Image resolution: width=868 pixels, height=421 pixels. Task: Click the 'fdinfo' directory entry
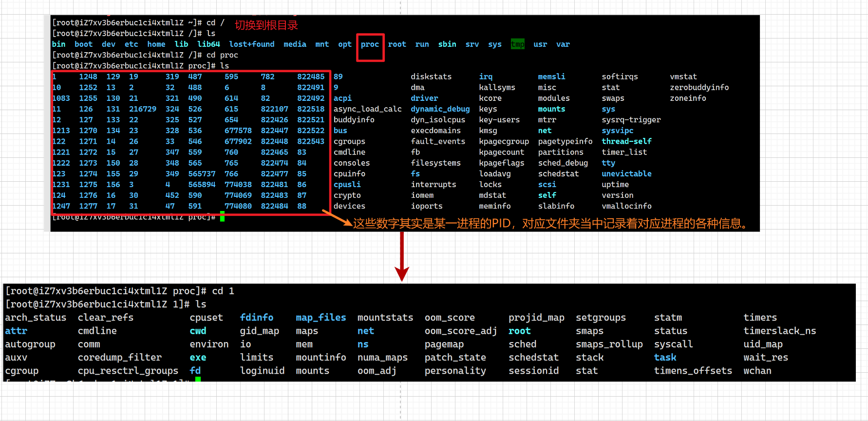(x=257, y=318)
